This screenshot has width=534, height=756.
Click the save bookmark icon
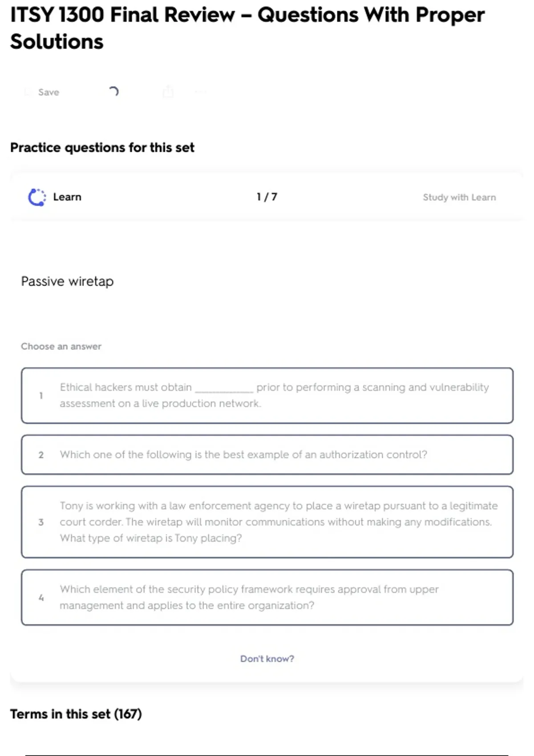(x=28, y=92)
